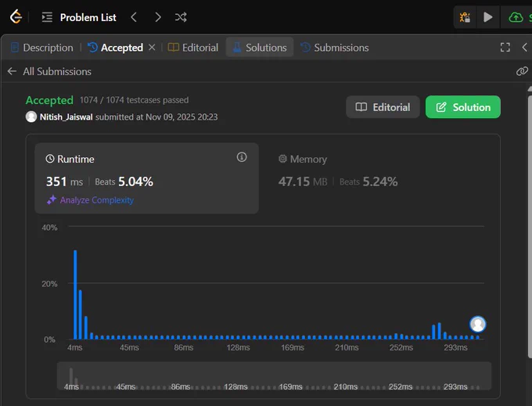
Task: Go to next problem arrow
Action: pyautogui.click(x=158, y=17)
